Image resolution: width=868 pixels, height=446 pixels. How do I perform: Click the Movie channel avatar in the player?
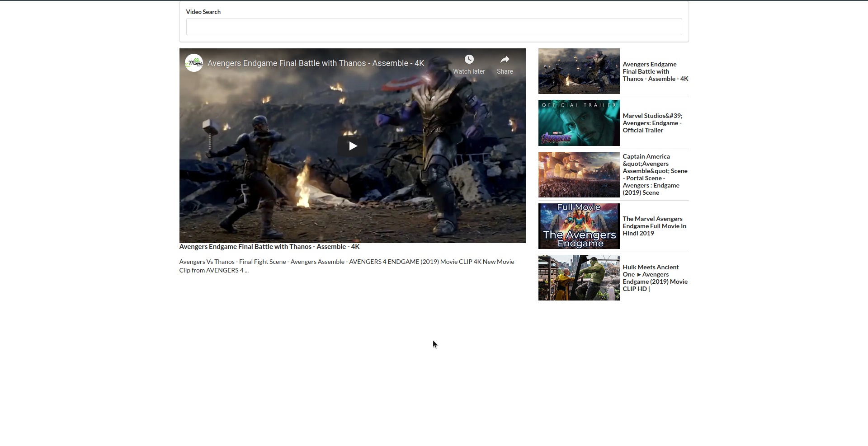coord(194,63)
